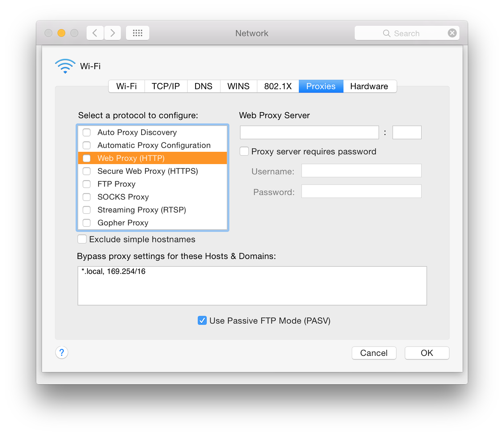
Task: Enable the Auto Proxy Discovery checkbox
Action: click(87, 132)
